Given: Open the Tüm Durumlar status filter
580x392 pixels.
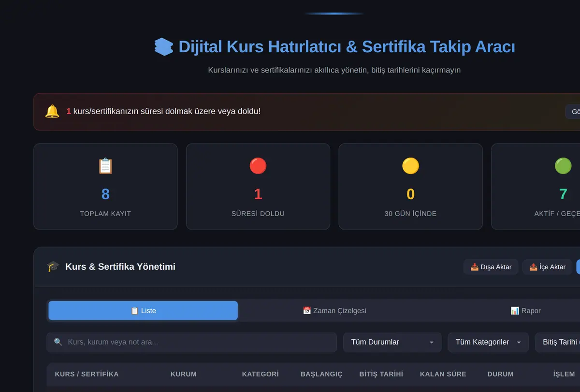Looking at the screenshot, I should (x=392, y=342).
